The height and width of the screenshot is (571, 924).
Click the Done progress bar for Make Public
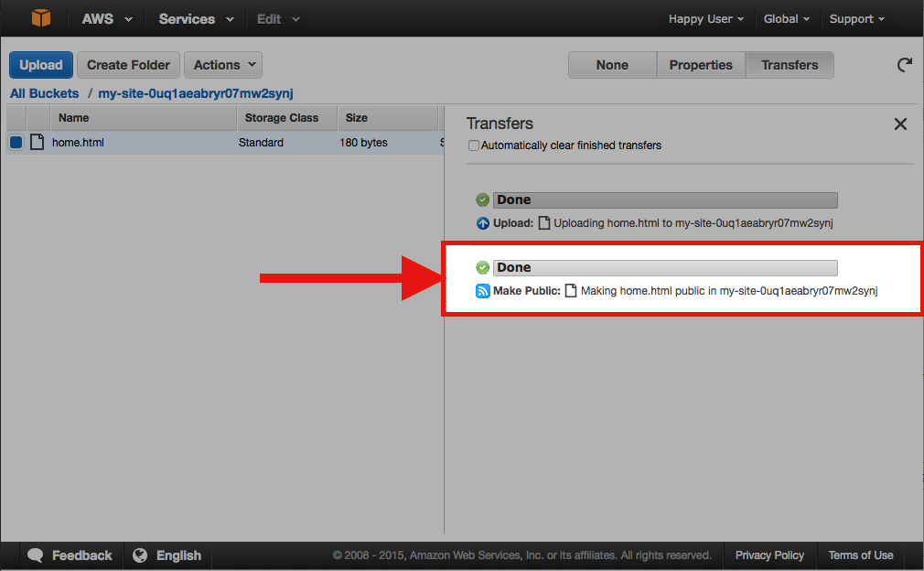pos(665,267)
